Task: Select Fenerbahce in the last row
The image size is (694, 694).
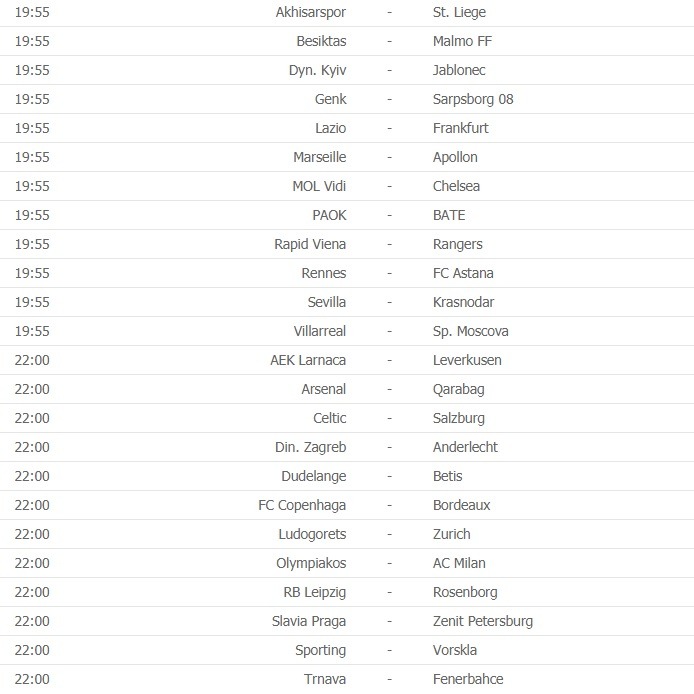Action: [468, 679]
